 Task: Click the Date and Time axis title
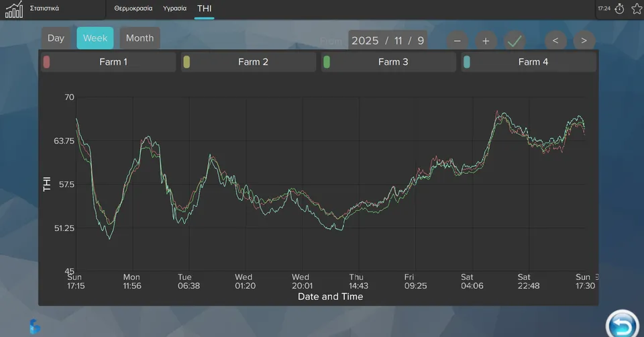[330, 297]
